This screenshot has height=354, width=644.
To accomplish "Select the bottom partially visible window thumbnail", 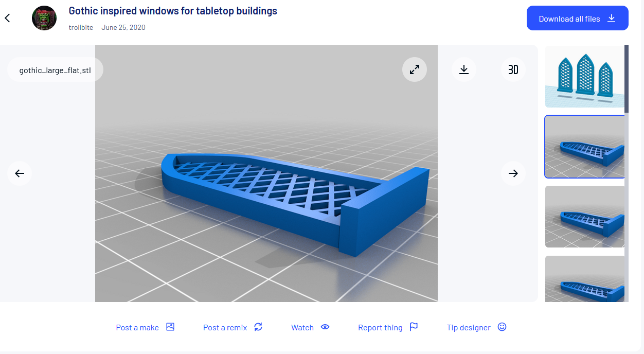I will point(585,279).
